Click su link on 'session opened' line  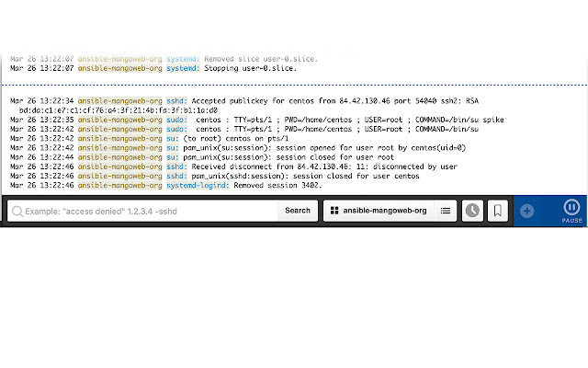tap(173, 148)
